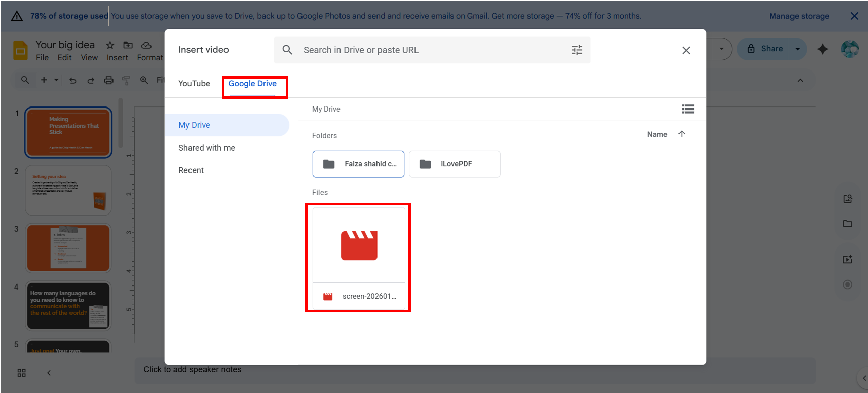
Task: Switch to list view in Drive picker
Action: click(x=688, y=109)
